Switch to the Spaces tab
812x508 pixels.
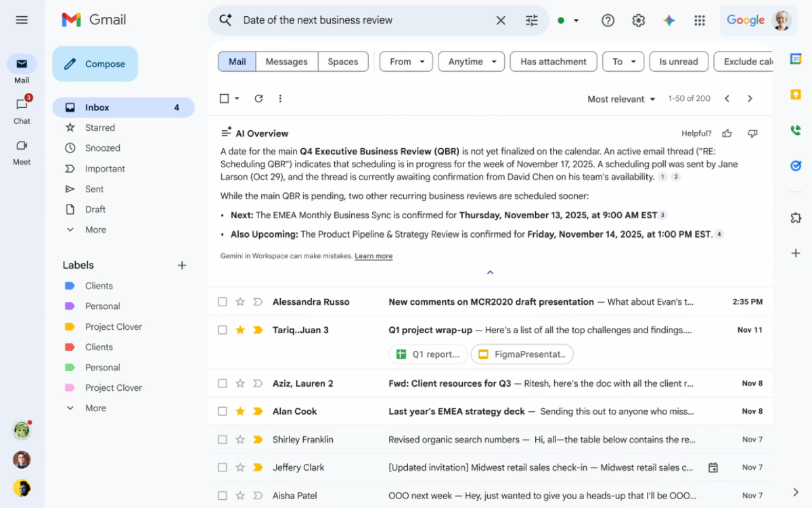pos(342,61)
